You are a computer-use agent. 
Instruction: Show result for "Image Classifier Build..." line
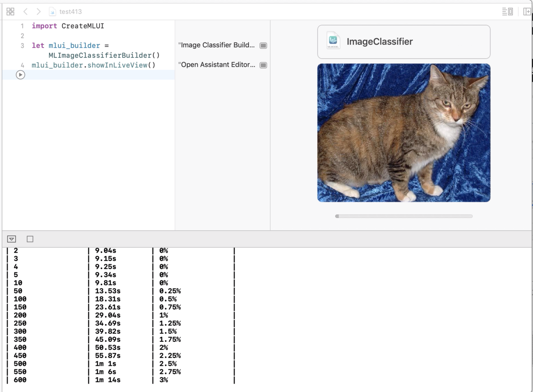coord(263,45)
